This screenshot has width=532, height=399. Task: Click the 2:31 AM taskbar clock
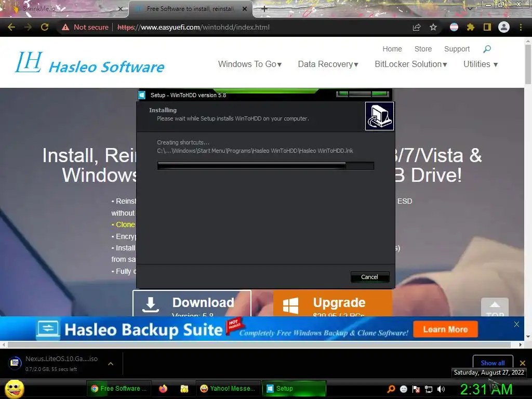(486, 389)
